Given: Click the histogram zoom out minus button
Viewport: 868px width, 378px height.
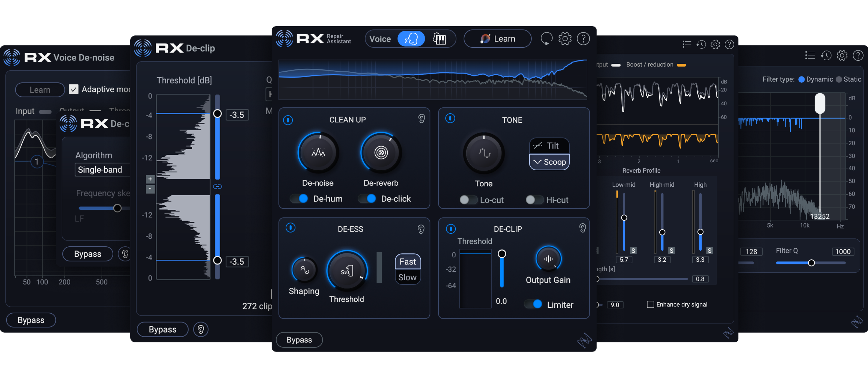Looking at the screenshot, I should 150,189.
